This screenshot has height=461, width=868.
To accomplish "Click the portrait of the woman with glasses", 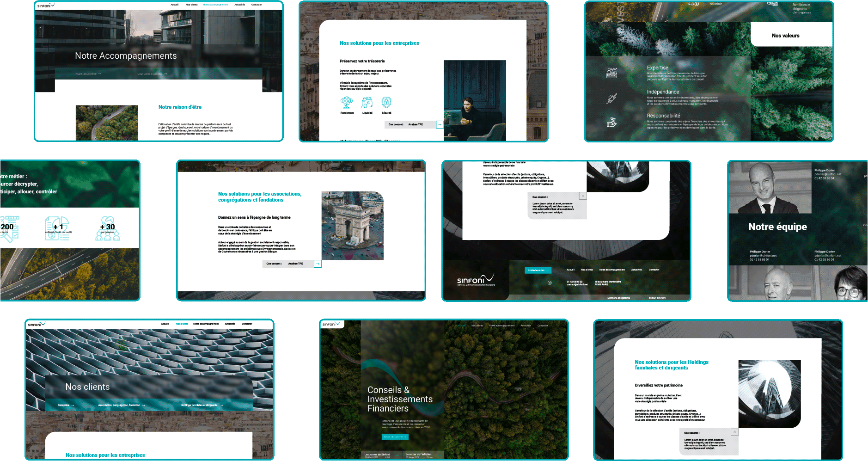I will coord(850,283).
